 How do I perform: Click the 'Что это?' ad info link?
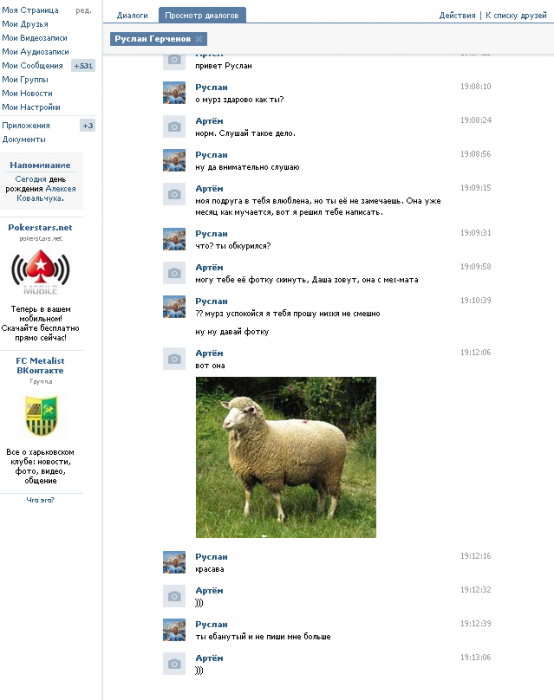(x=41, y=500)
